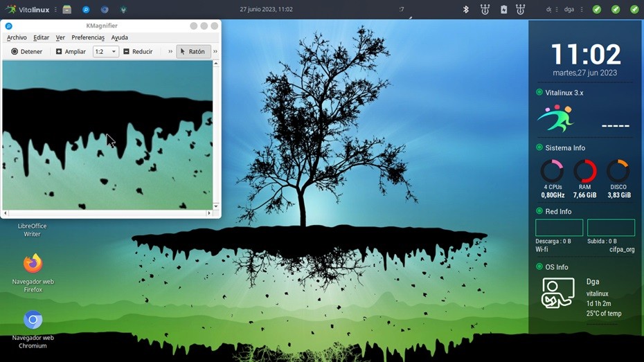The height and width of the screenshot is (362, 644).
Task: Click the Vitalinux runner logo in sidebar widget
Action: [555, 118]
